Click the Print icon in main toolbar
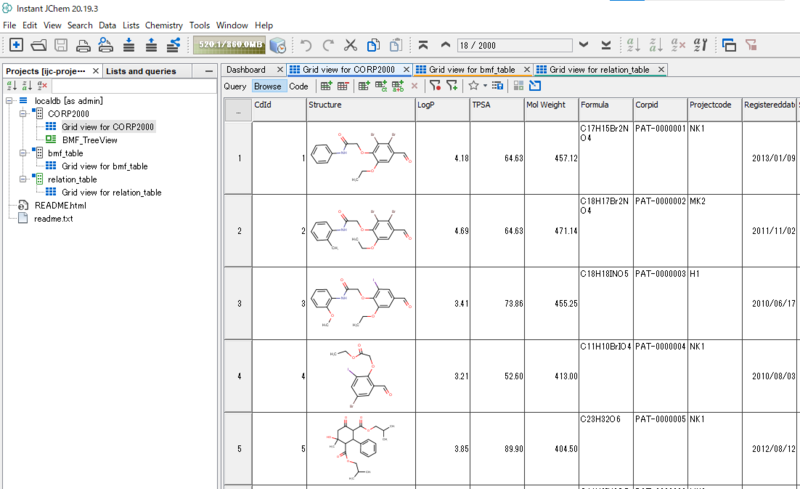This screenshot has width=800, height=489. pyautogui.click(x=84, y=45)
